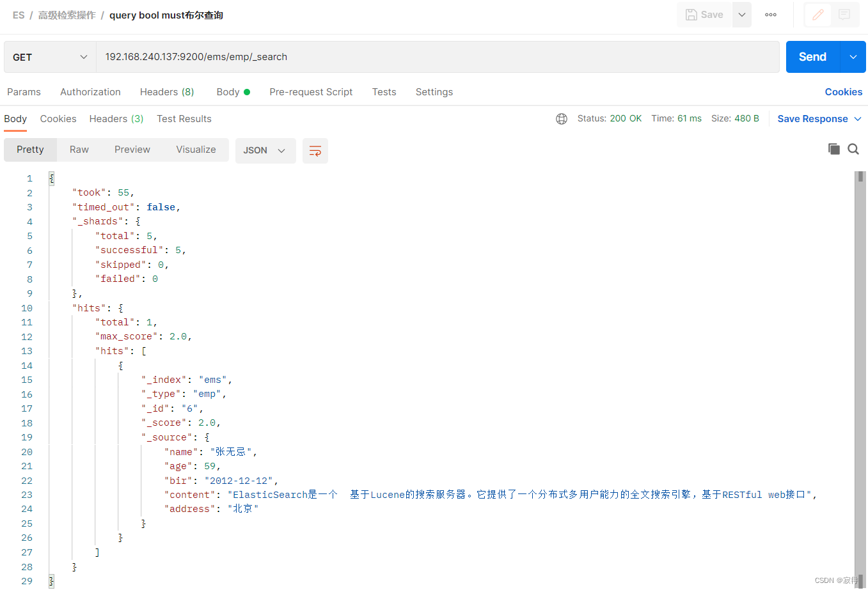
Task: Click the "content" ElasticSearch text line
Action: (491, 495)
